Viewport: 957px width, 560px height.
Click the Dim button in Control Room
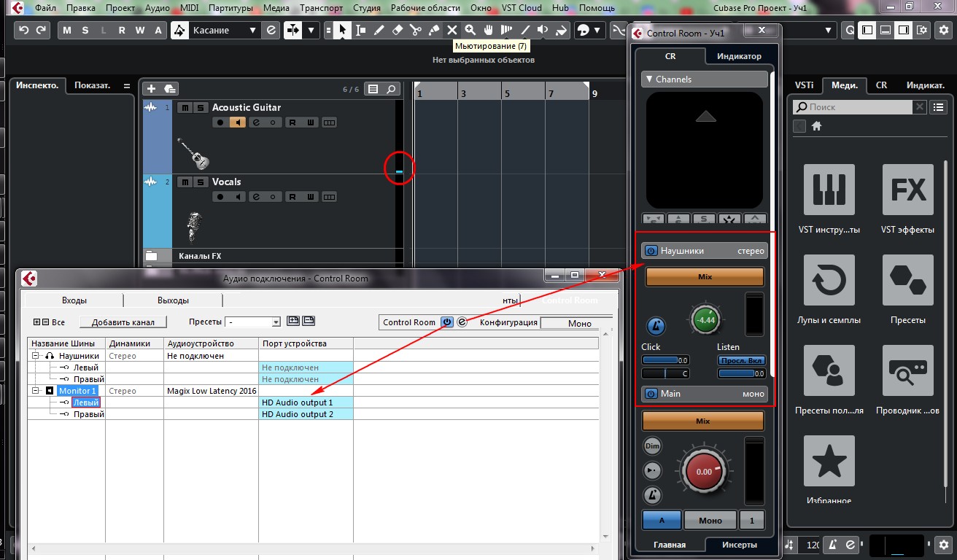coord(651,446)
